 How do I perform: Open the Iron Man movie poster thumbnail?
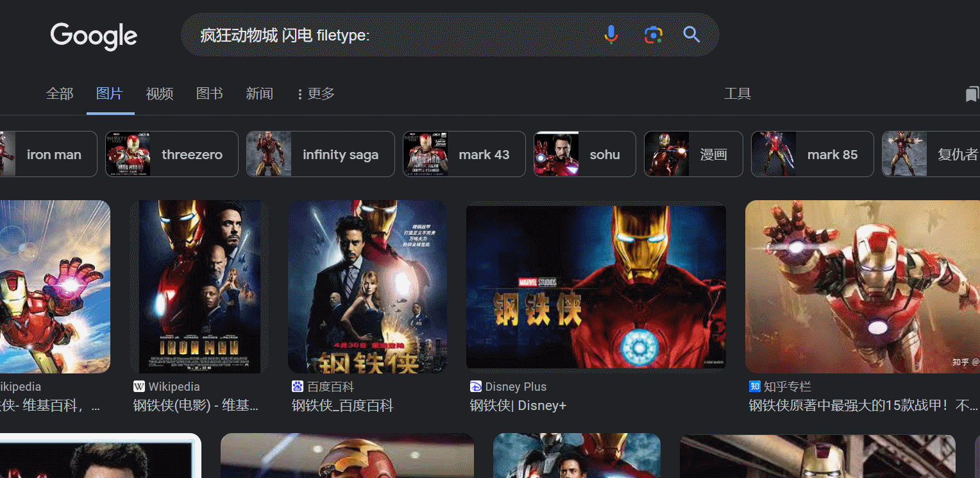199,287
